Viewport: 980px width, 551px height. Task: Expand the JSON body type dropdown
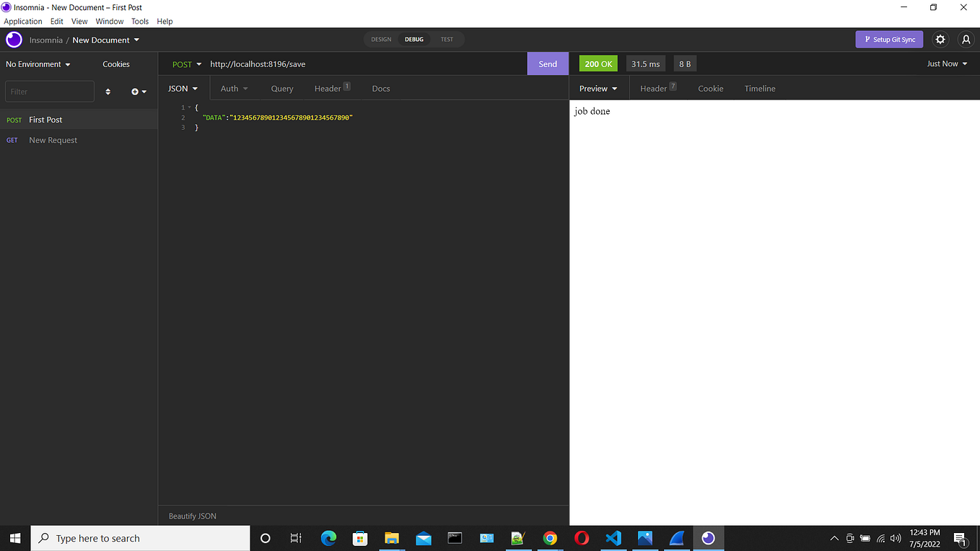tap(183, 89)
